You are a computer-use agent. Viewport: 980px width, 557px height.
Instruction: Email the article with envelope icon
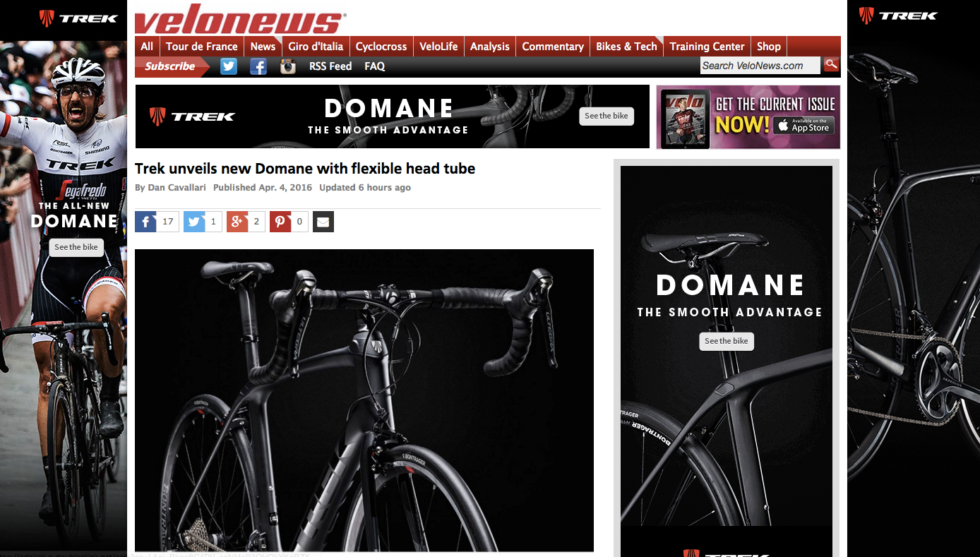(x=323, y=222)
